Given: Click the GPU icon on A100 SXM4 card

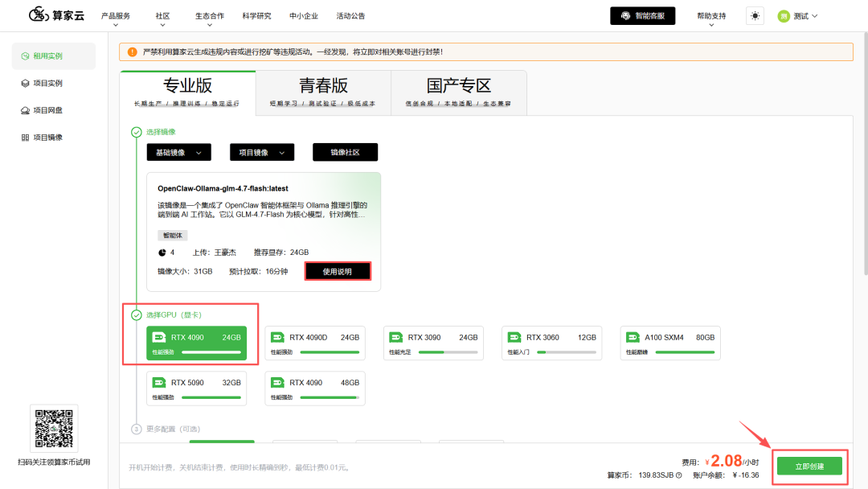Looking at the screenshot, I should [633, 337].
